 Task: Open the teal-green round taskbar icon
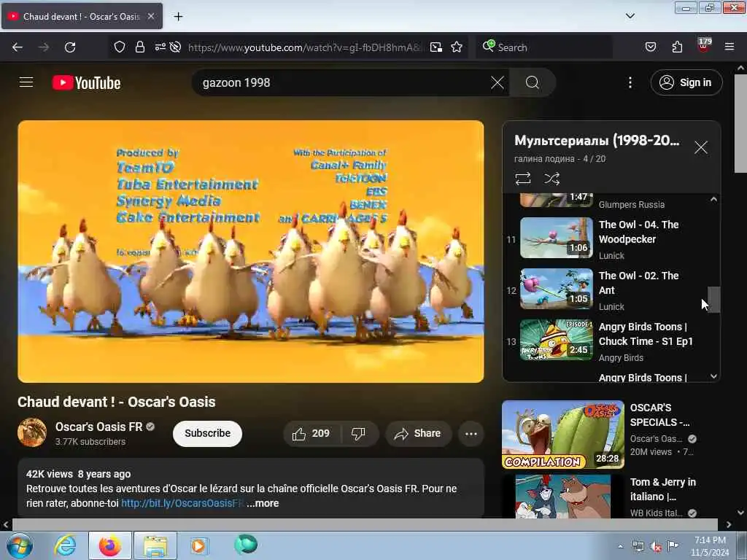246,544
